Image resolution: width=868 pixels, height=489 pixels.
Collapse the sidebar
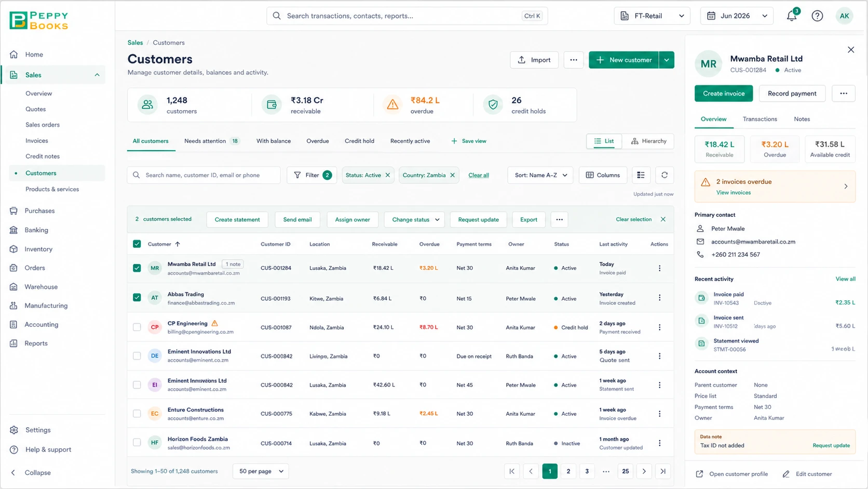(31, 473)
